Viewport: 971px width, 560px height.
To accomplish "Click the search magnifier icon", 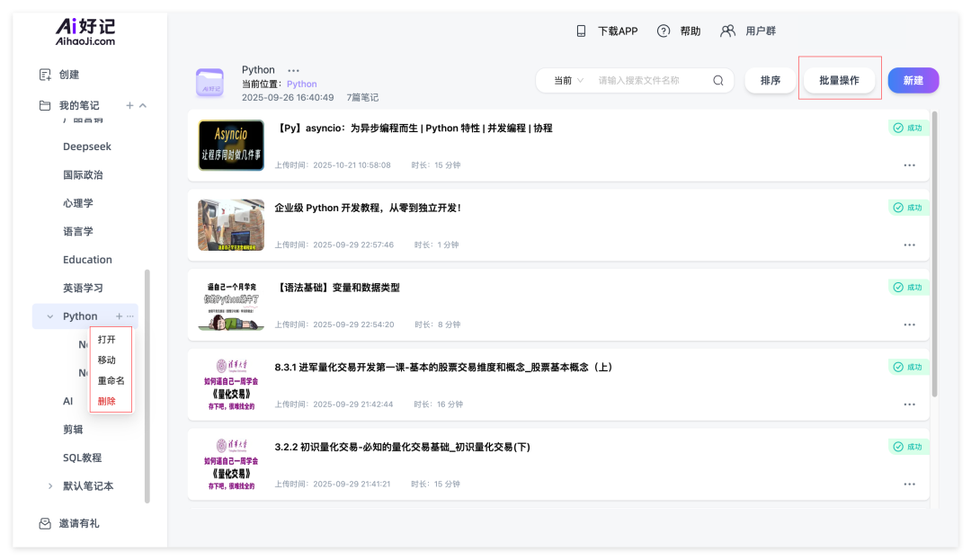I will [717, 80].
